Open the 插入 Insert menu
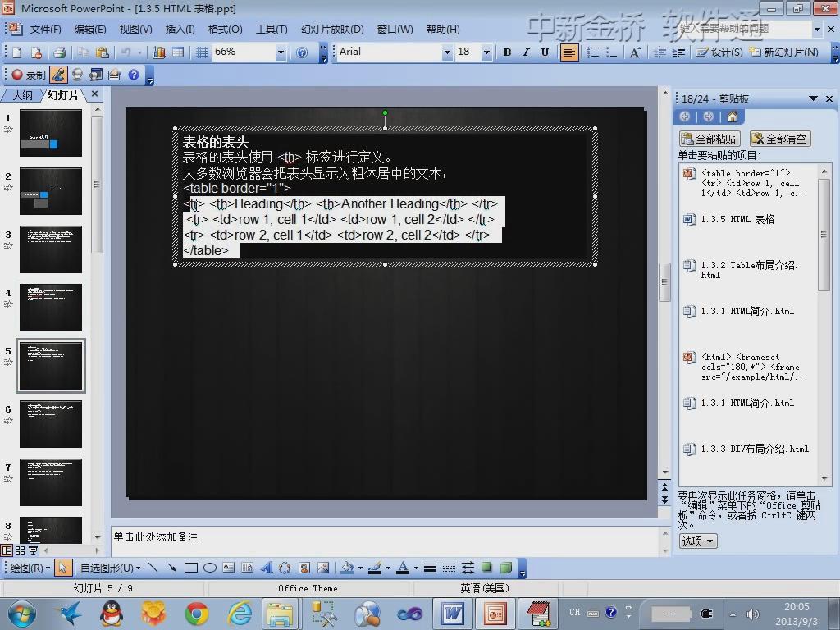The image size is (840, 630). pos(180,30)
